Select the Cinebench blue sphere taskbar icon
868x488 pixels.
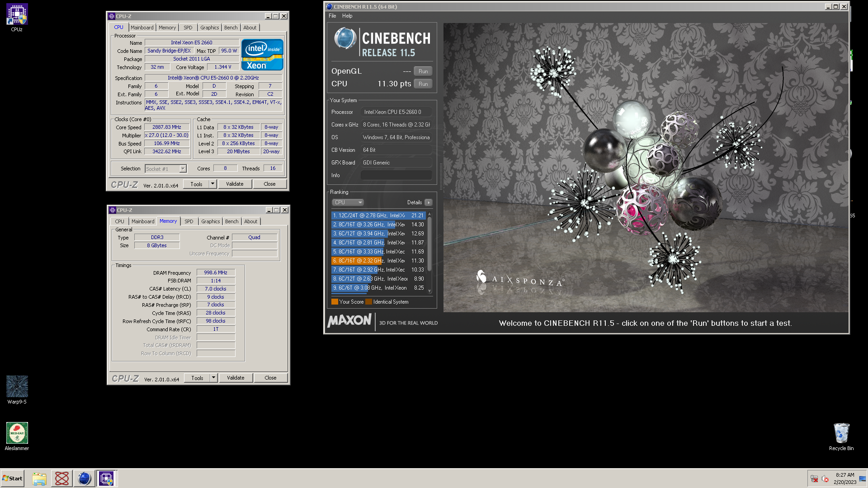pyautogui.click(x=84, y=479)
